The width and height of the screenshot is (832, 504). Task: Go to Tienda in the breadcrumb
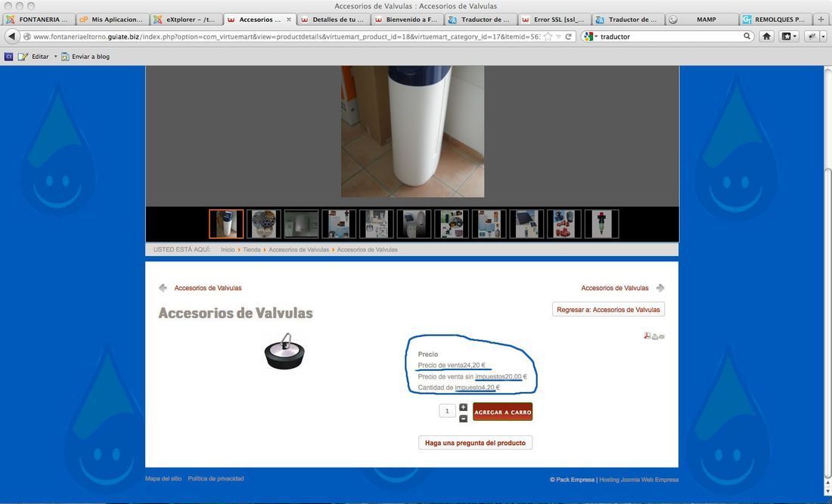click(x=252, y=249)
